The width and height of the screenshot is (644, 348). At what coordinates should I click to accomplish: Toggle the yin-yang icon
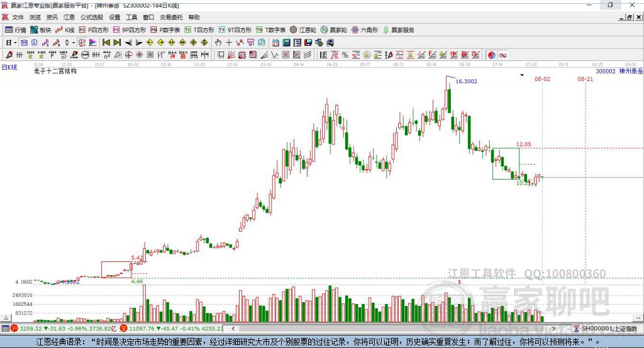492,55
